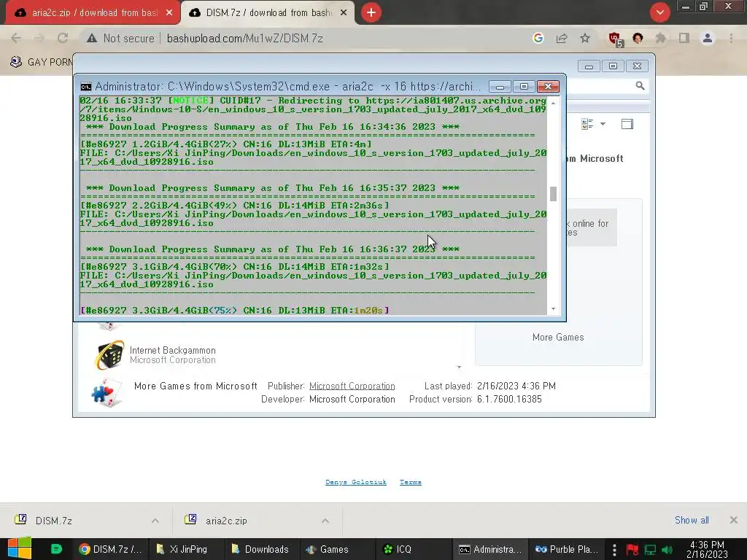The width and height of the screenshot is (747, 560).
Task: Share this page icon
Action: coord(562,38)
